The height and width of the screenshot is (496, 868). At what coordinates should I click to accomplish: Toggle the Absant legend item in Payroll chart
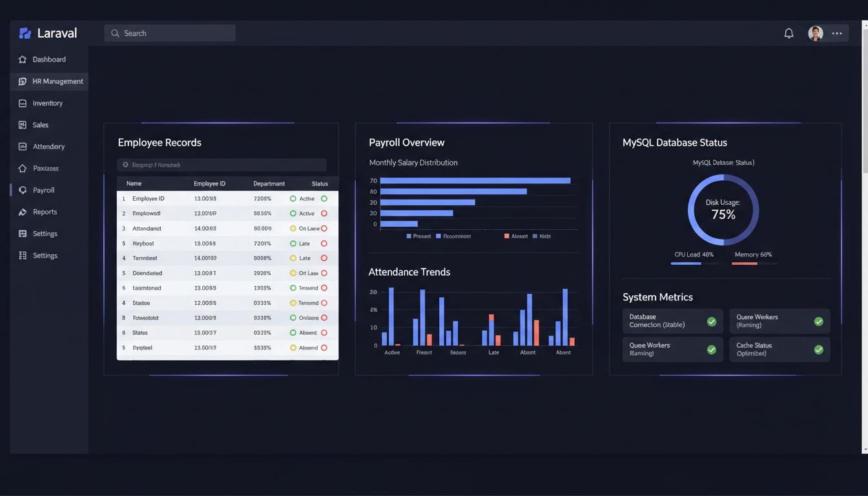(x=516, y=236)
